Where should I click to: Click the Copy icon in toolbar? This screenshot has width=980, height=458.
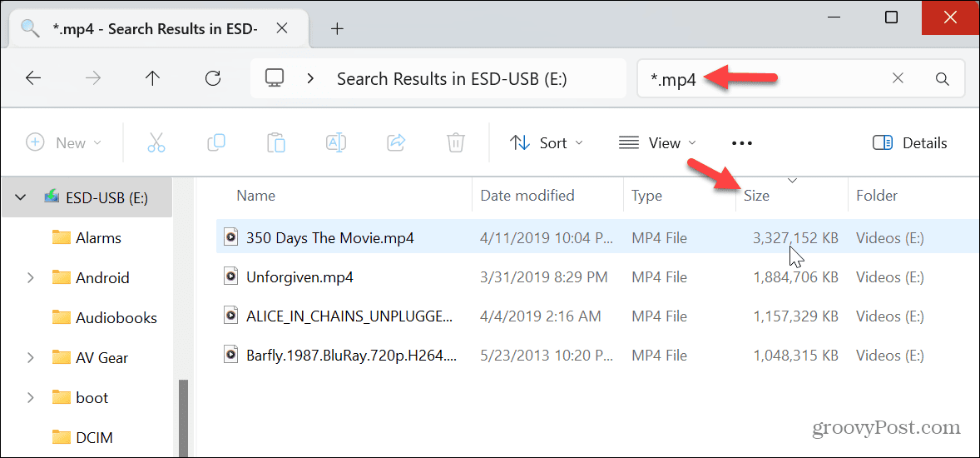(x=216, y=143)
